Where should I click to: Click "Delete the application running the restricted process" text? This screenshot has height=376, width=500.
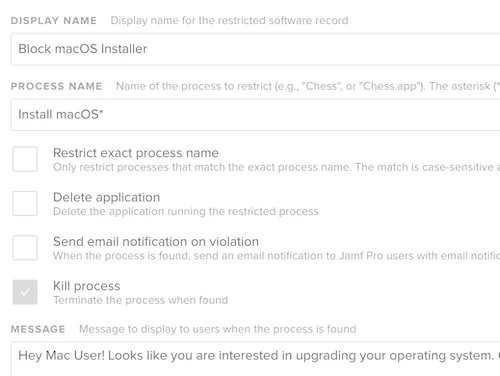(x=186, y=212)
